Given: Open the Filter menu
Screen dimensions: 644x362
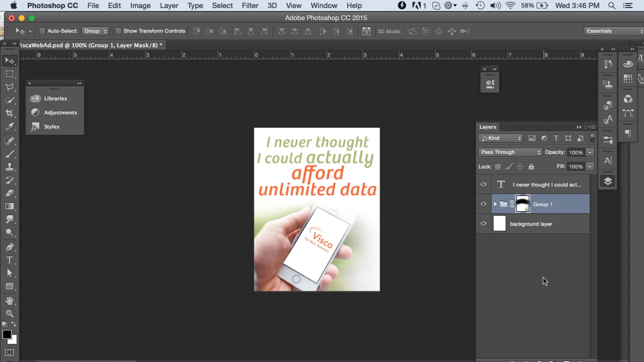Looking at the screenshot, I should pos(250,6).
